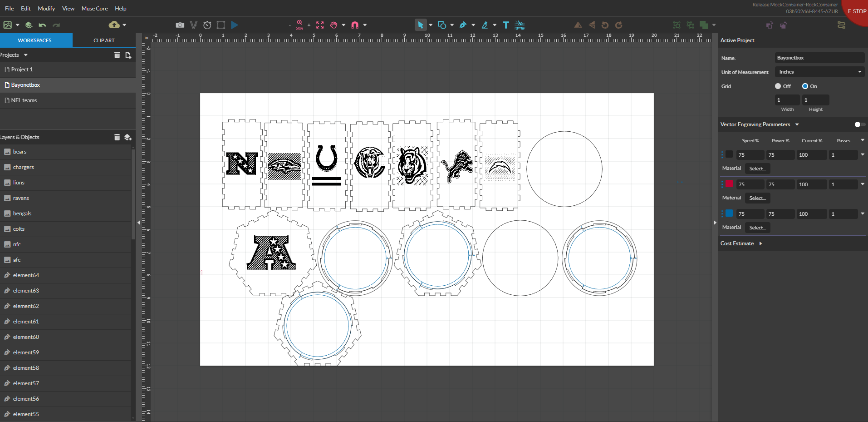Click the red color swatch
Image resolution: width=868 pixels, height=422 pixels.
(729, 184)
